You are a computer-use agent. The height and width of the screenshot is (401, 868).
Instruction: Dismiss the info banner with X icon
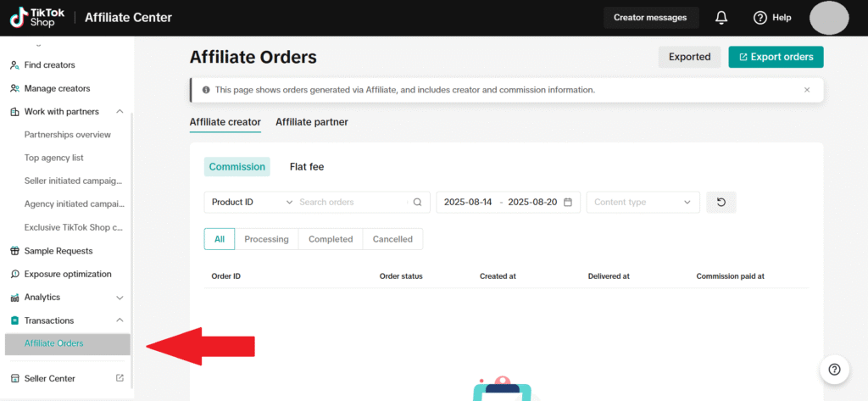(x=807, y=90)
